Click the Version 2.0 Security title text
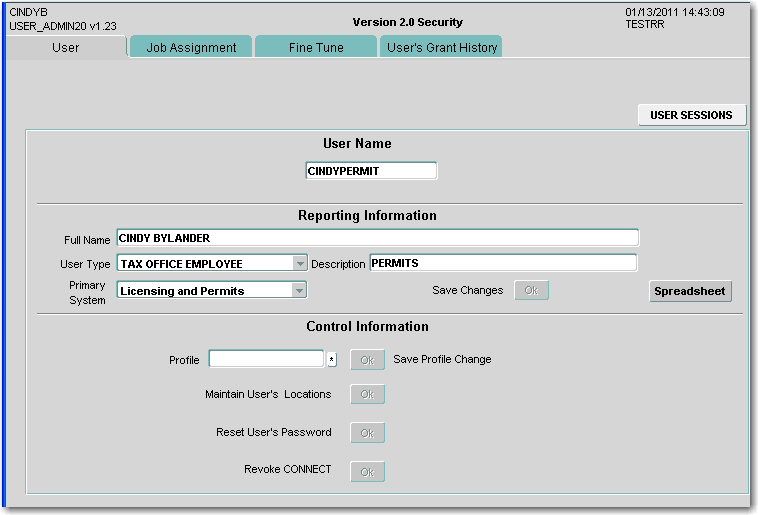 pos(407,22)
